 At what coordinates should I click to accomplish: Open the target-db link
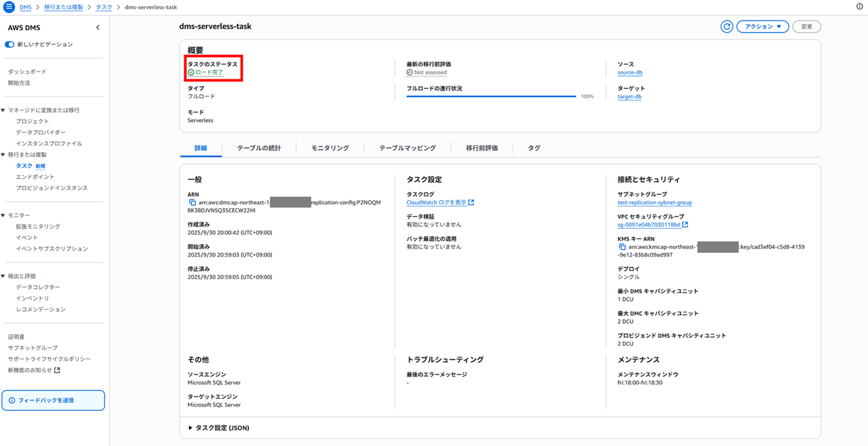pyautogui.click(x=629, y=96)
